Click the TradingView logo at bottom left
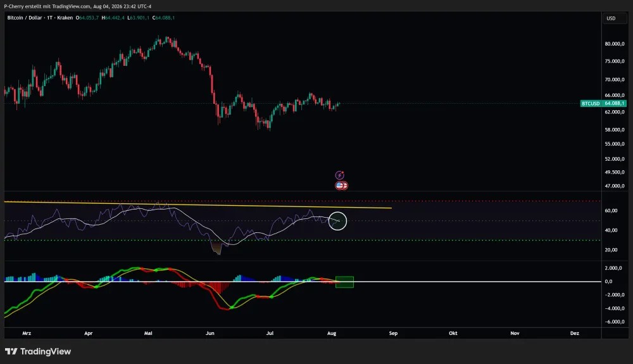This screenshot has width=633, height=364. (x=38, y=351)
